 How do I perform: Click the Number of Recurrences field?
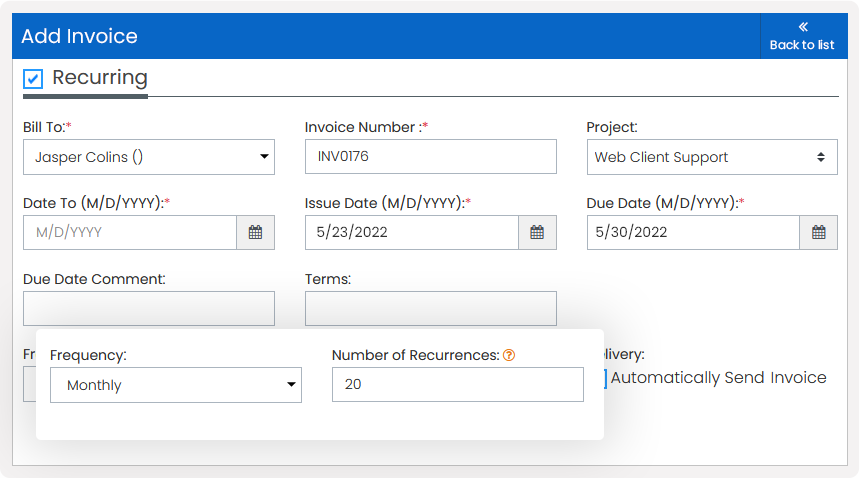(457, 384)
